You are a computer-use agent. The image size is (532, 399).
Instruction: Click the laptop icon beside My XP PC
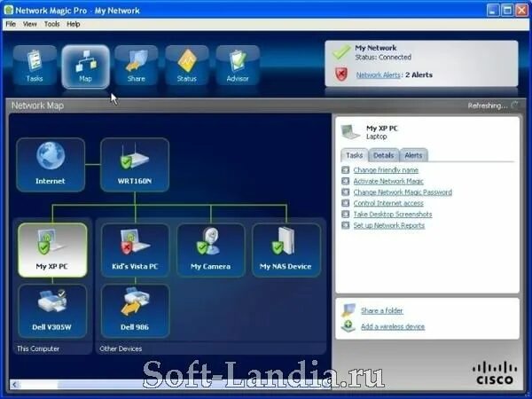(x=350, y=132)
